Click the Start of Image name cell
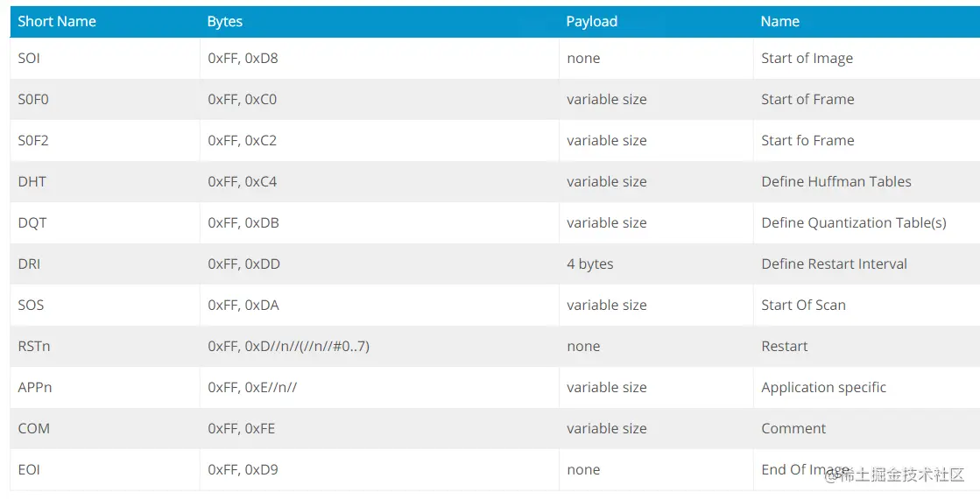 click(867, 58)
